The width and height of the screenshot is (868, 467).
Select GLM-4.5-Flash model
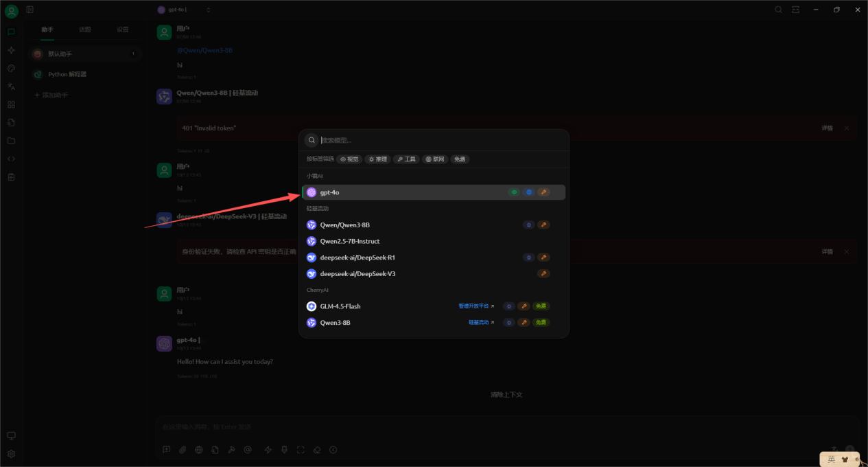click(434, 306)
